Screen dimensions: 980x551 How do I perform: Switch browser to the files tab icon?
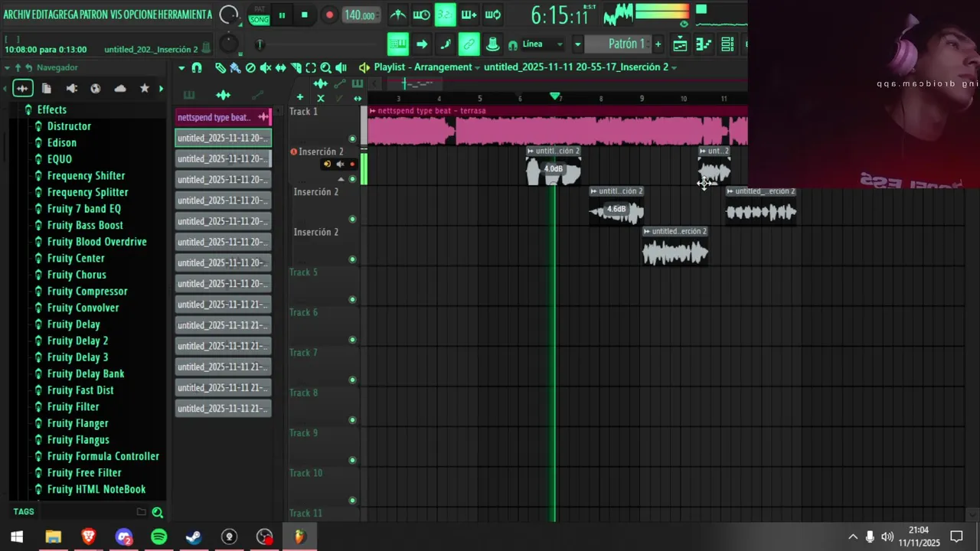pyautogui.click(x=47, y=88)
